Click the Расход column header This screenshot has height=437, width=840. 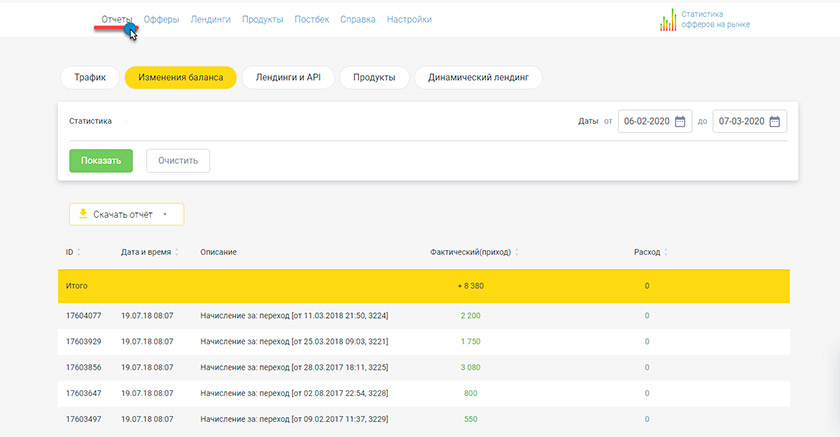pos(647,252)
